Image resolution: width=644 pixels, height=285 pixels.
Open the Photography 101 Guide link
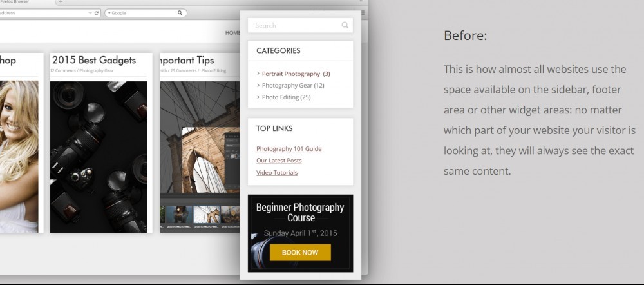click(289, 149)
